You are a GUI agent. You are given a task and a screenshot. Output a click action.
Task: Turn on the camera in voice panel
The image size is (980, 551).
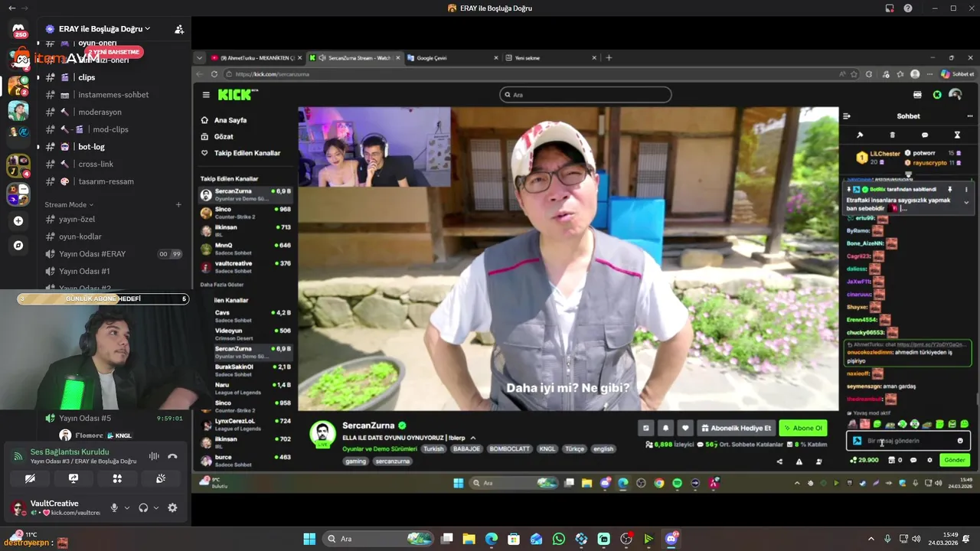(30, 478)
